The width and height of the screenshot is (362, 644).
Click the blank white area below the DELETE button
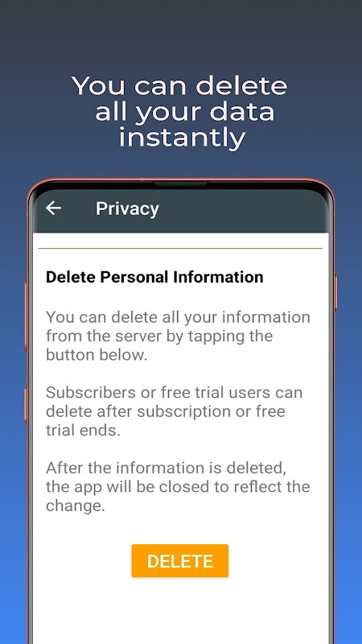point(180,610)
